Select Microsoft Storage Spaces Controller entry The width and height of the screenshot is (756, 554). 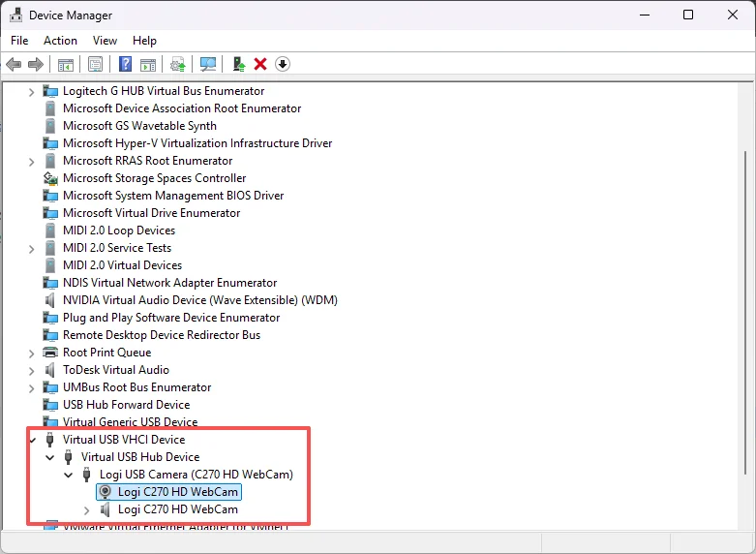point(154,178)
